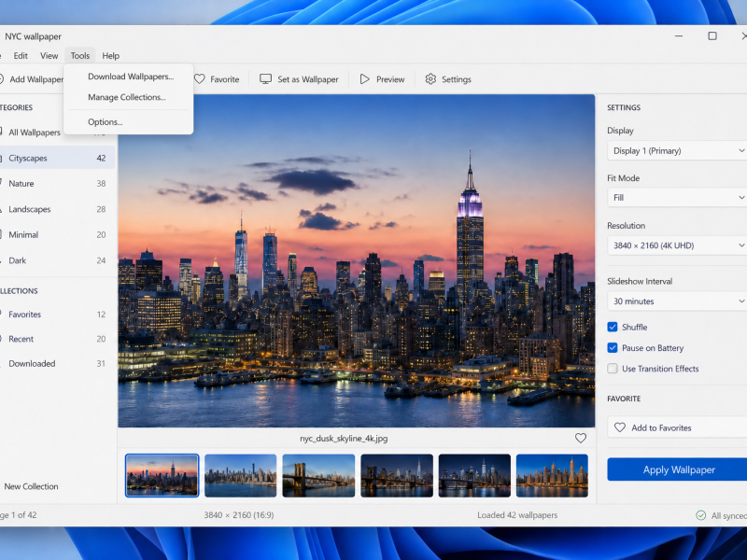Select the Landscapes category
The image size is (747, 560).
[56, 209]
